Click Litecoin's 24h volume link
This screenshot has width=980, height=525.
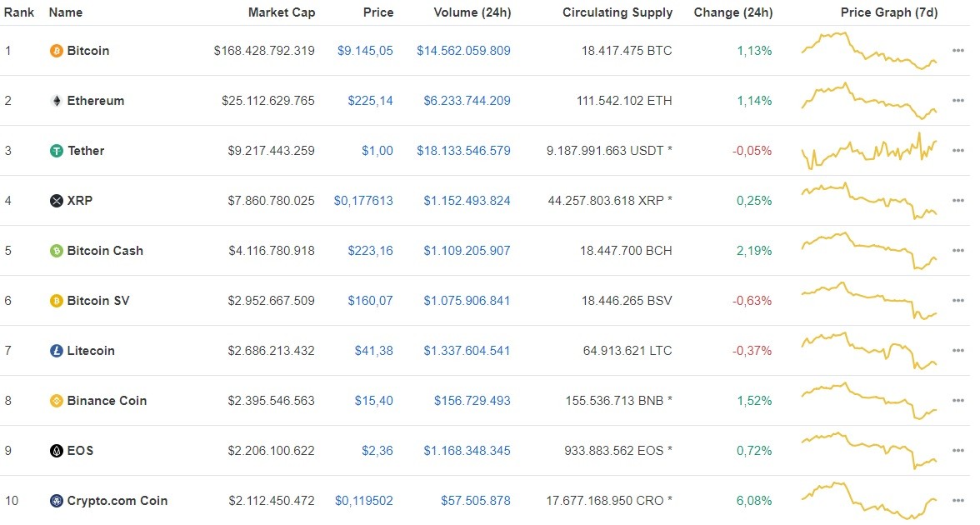pos(466,351)
